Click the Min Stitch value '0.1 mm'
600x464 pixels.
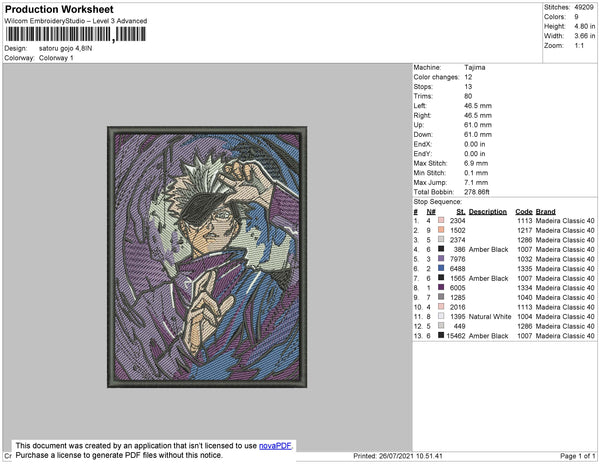pyautogui.click(x=476, y=173)
